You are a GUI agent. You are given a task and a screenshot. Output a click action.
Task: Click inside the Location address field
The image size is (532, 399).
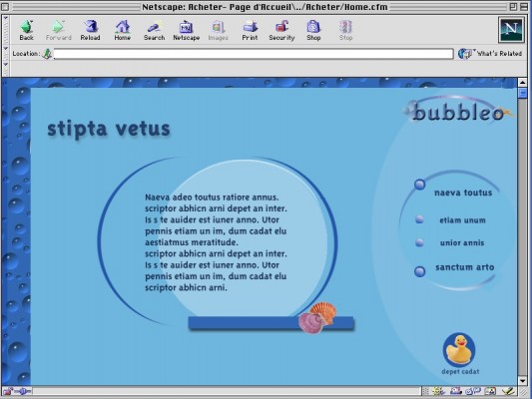coord(254,54)
